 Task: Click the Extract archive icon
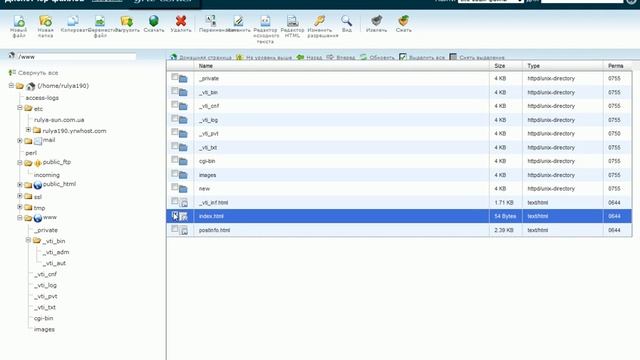point(376,21)
